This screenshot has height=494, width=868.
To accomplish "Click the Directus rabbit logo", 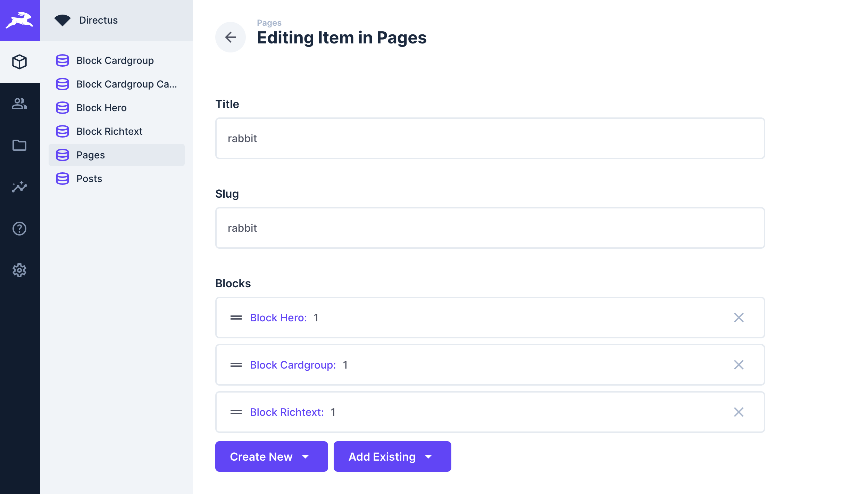I will (x=20, y=20).
